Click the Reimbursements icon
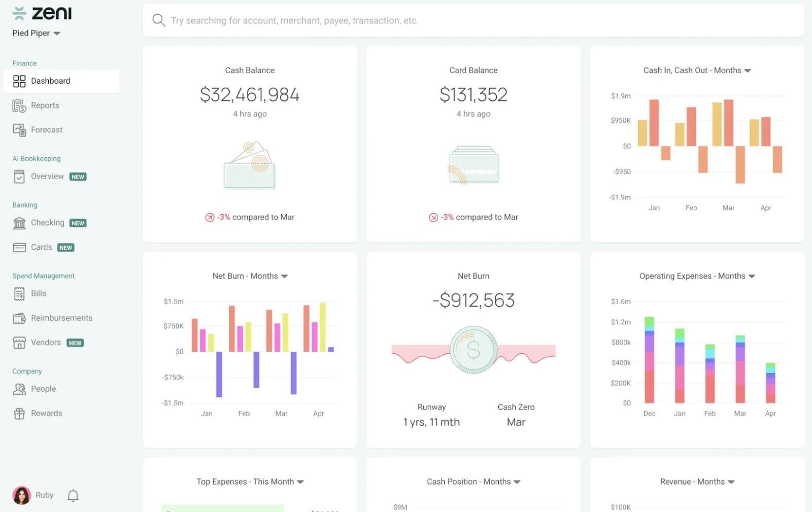 19,318
